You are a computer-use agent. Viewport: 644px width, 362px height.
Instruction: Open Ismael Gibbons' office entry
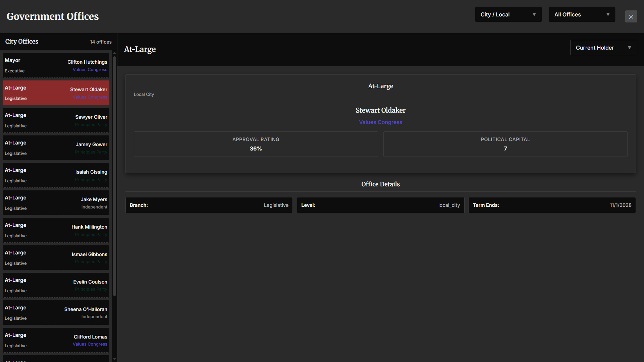click(x=56, y=258)
